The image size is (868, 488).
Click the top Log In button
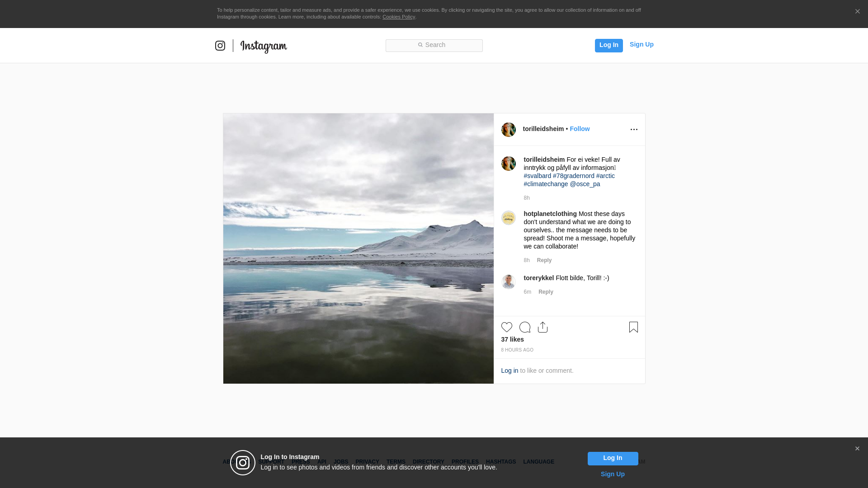point(609,45)
